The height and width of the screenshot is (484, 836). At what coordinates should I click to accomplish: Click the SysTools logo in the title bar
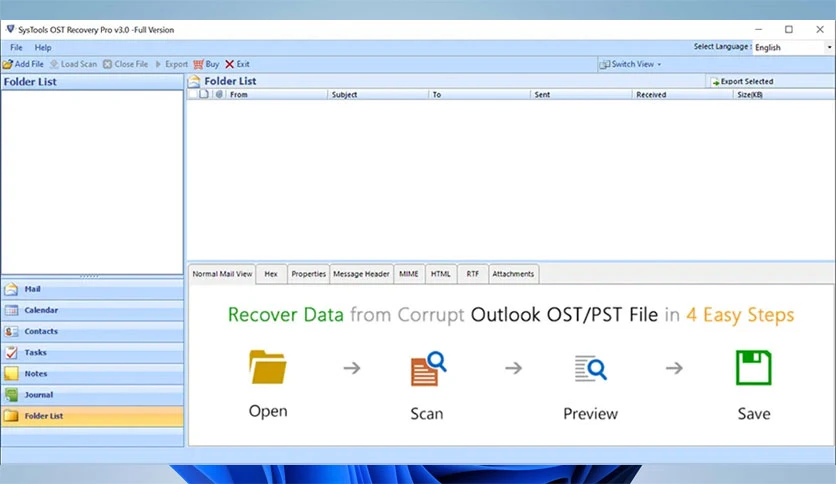10,29
